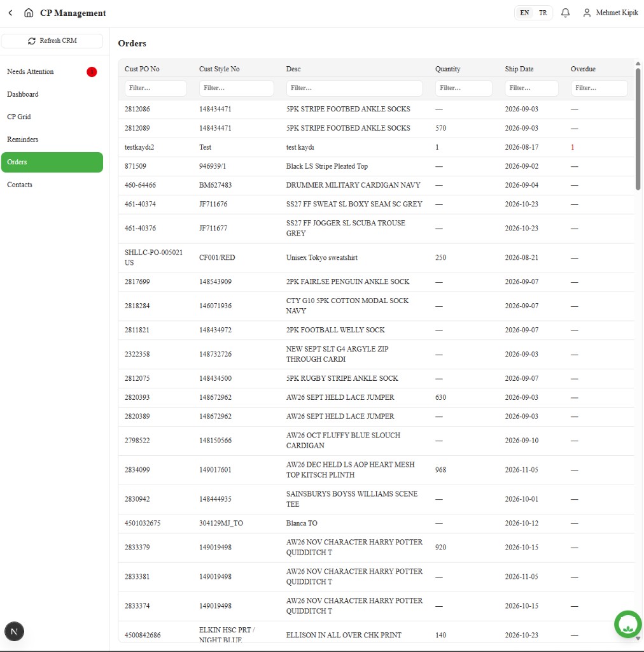Focus the Overdue filter field
644x652 pixels.
tap(599, 88)
